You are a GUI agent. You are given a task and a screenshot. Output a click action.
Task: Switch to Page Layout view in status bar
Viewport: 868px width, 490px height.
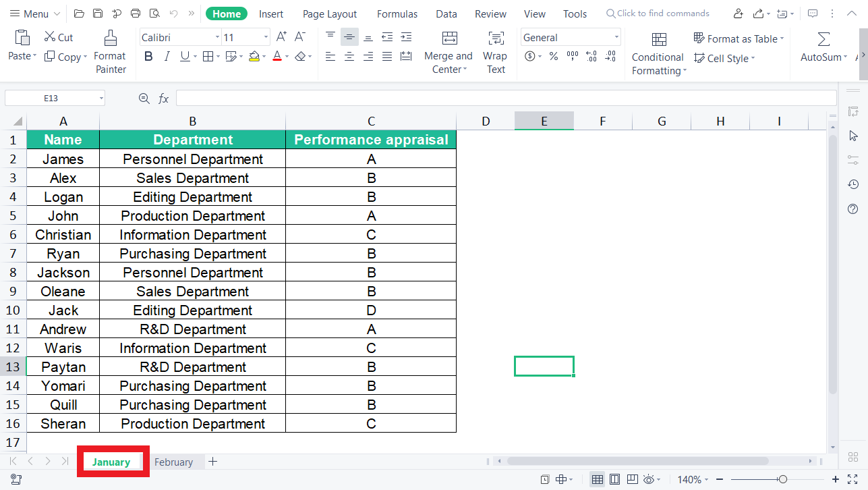(x=614, y=479)
